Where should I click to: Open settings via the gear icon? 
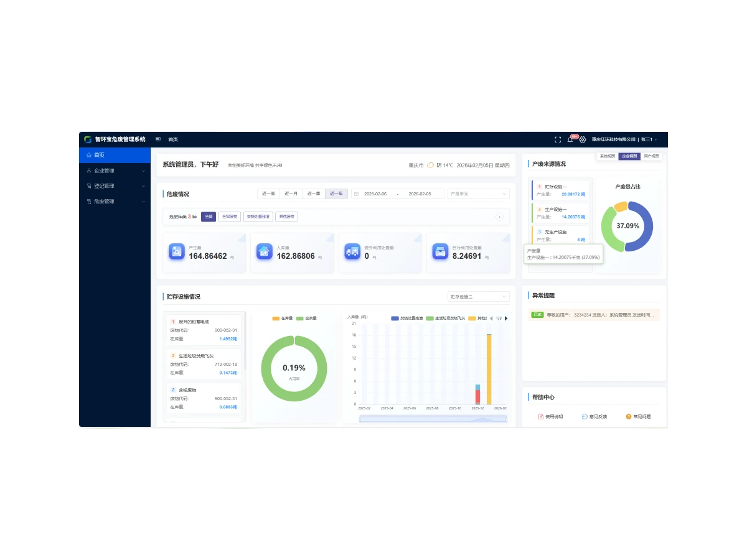[x=583, y=139]
